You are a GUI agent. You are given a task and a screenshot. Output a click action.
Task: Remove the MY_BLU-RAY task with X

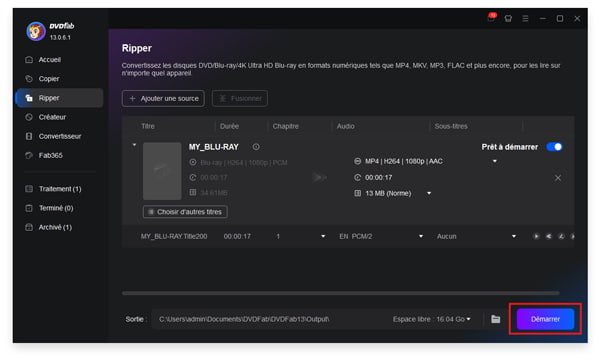(x=558, y=178)
